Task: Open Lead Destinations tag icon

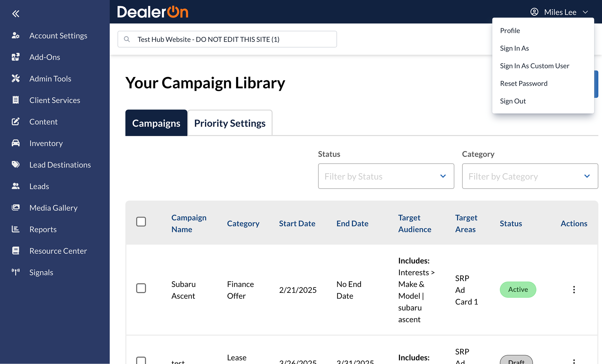Action: click(x=16, y=164)
